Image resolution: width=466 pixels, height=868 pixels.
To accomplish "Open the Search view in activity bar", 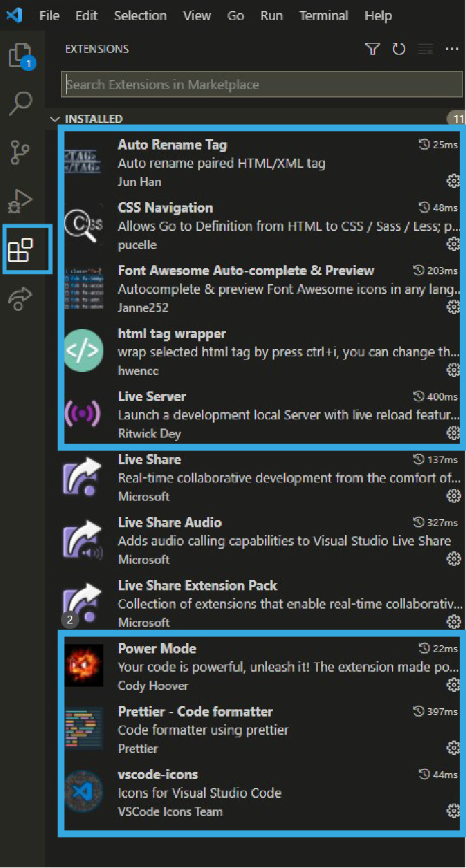I will [21, 103].
